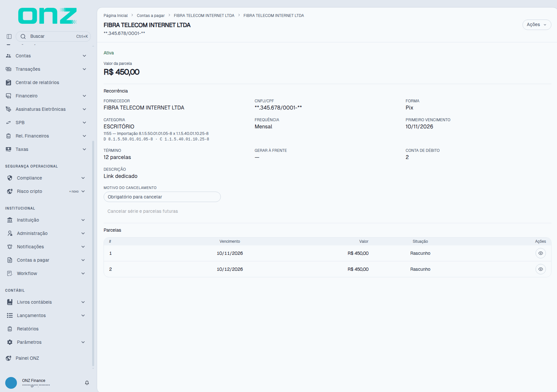The width and height of the screenshot is (557, 392).
Task: Click the Instituição bank icon
Action: tap(10, 220)
